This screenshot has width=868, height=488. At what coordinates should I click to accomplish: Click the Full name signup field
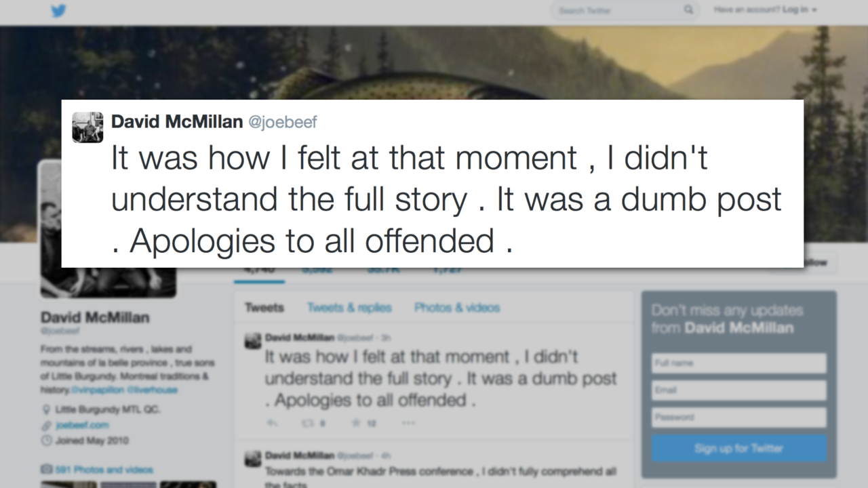point(738,363)
